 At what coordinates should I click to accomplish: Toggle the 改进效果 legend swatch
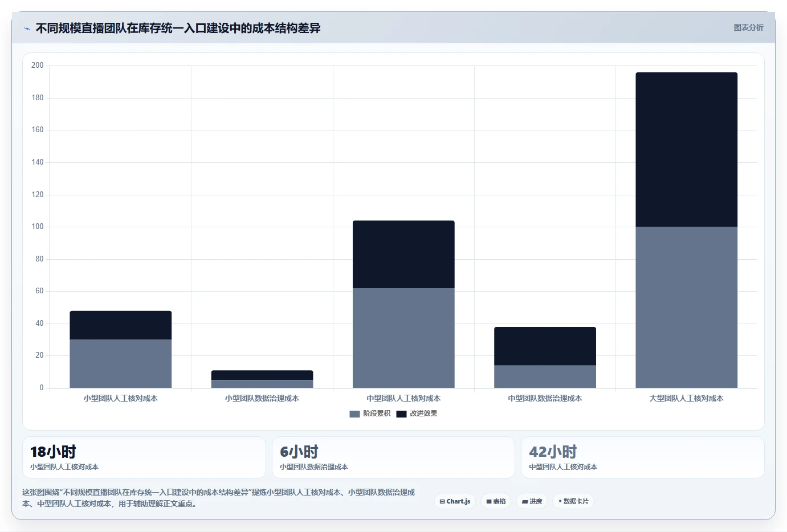401,414
